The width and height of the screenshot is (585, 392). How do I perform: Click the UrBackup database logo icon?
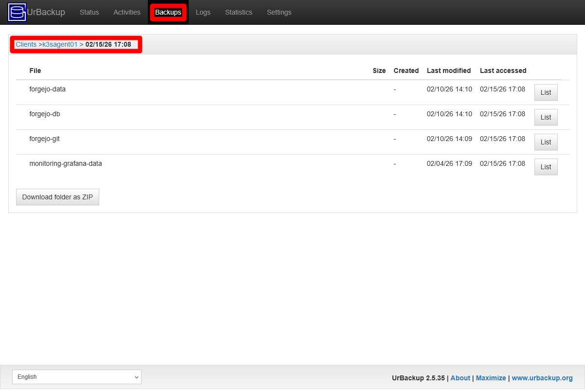(x=16, y=12)
